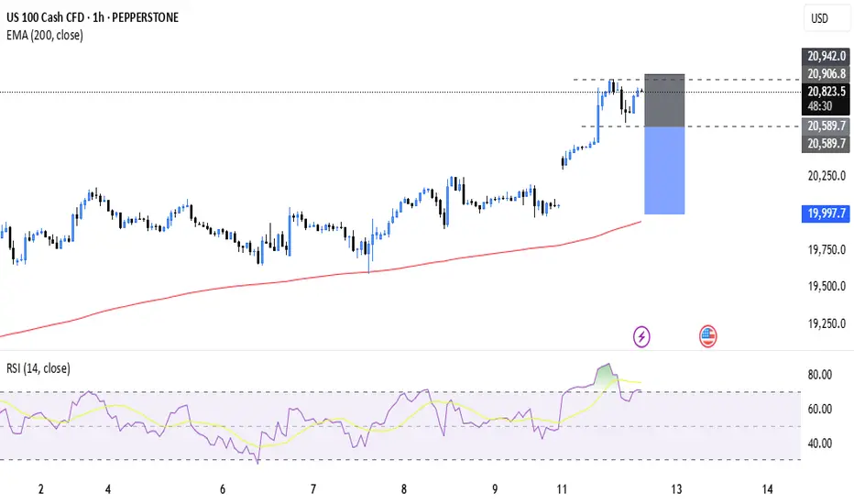Click the purple lightning event icon

(641, 336)
